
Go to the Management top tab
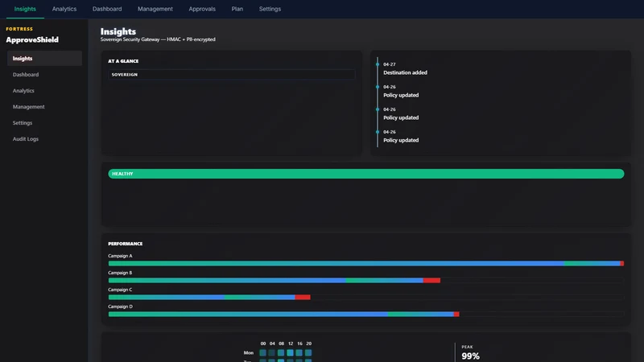(x=155, y=9)
